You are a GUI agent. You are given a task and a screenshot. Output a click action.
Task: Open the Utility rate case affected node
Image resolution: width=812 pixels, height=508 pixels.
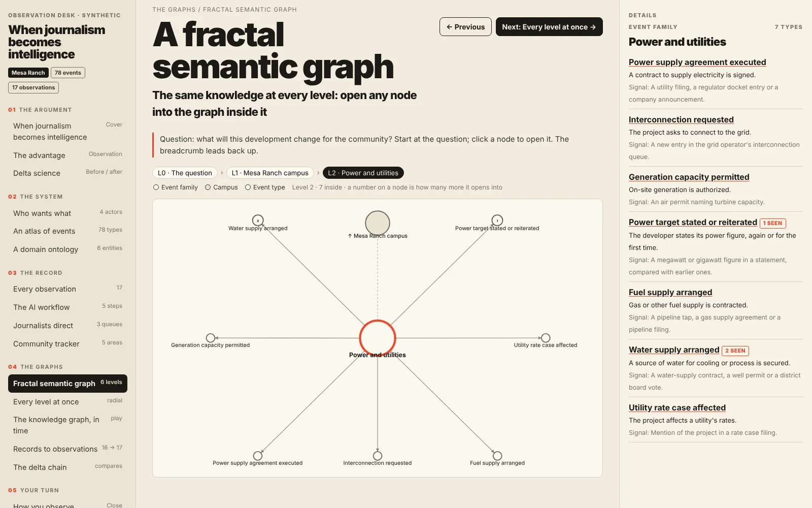[546, 338]
